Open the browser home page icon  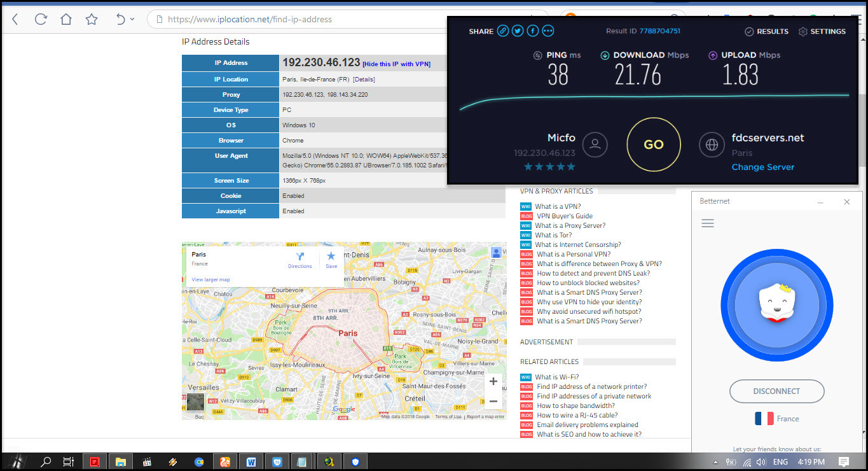click(66, 19)
